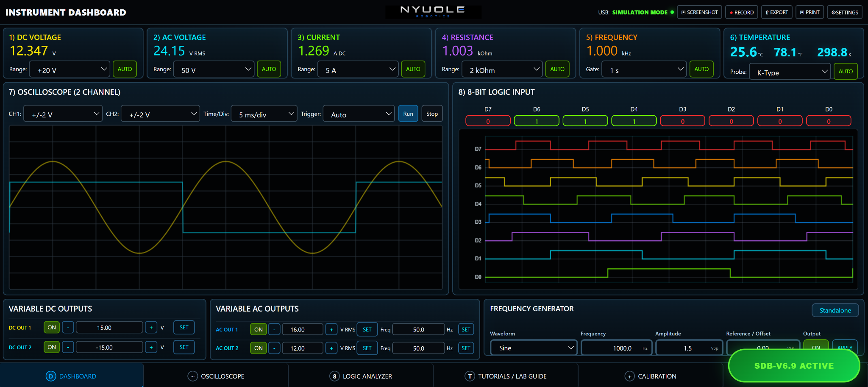
Task: Toggle AC OUT 2 ON switch
Action: point(259,348)
